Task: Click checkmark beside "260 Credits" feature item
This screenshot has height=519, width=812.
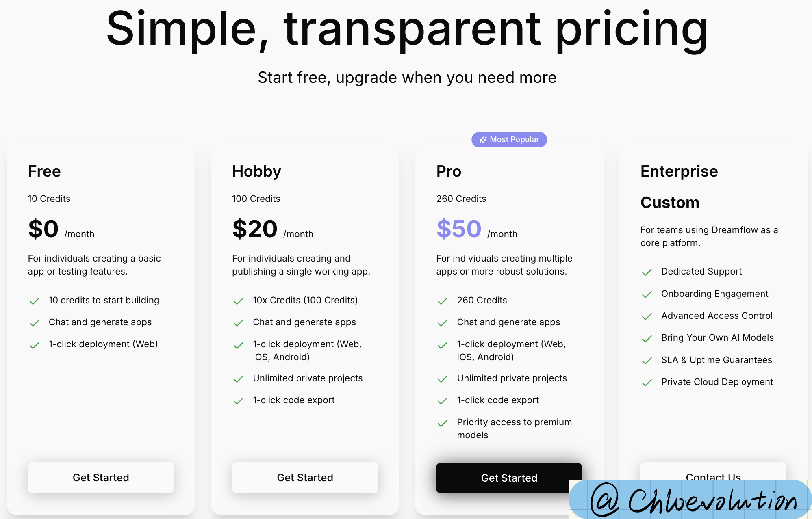Action: click(x=443, y=301)
